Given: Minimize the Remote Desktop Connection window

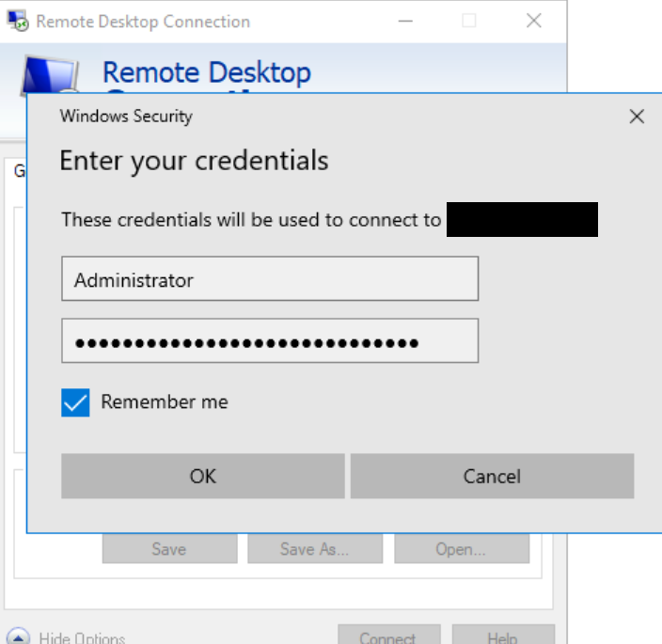Looking at the screenshot, I should [x=405, y=21].
